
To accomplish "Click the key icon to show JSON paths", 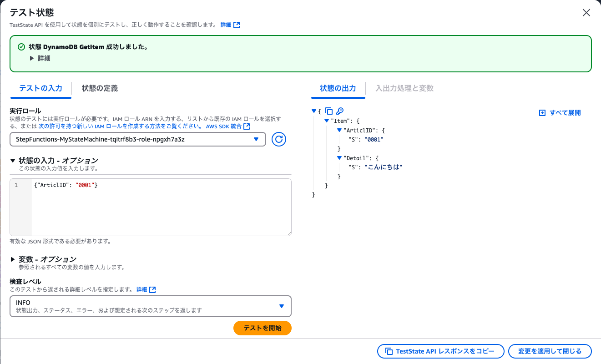I will click(339, 111).
